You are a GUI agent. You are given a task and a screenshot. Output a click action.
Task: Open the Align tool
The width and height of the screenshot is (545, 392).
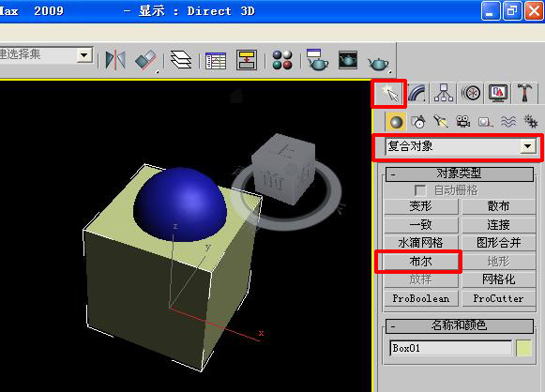(x=146, y=60)
